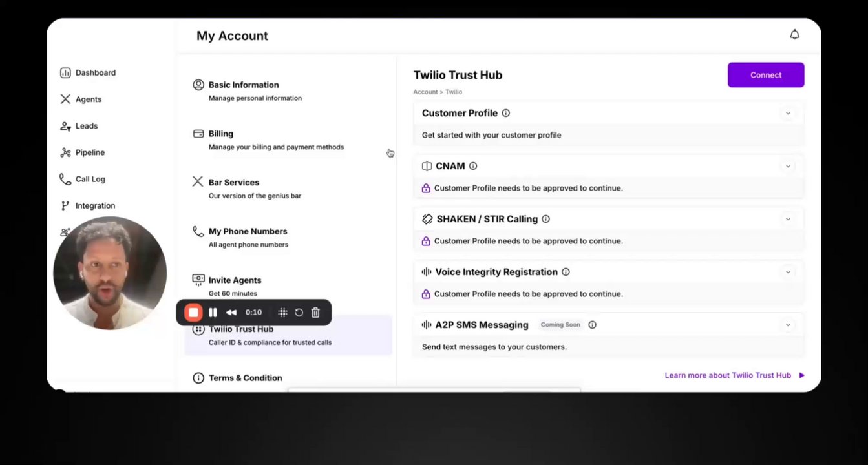Open the Dashboard menu item
The width and height of the screenshot is (868, 465).
(x=96, y=73)
